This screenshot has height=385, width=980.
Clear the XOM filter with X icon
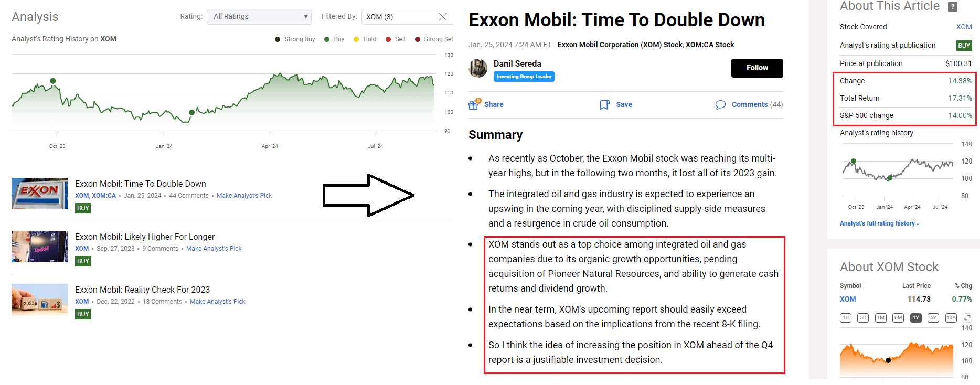coord(443,17)
